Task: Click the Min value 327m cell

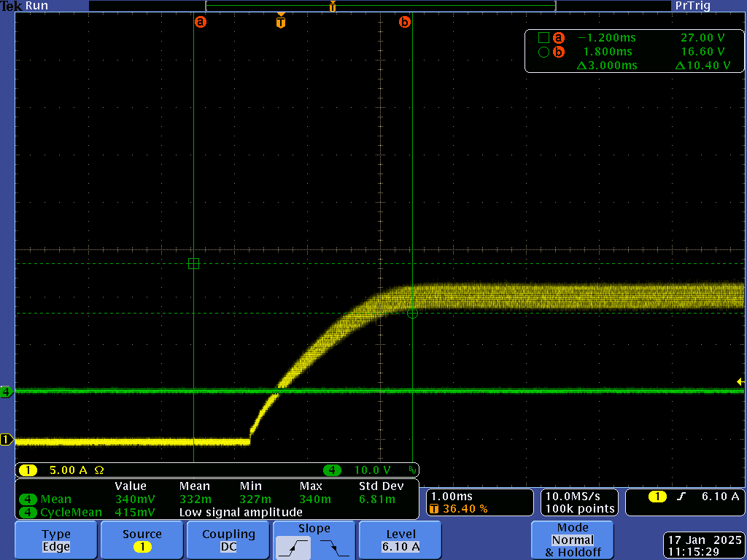Action: 255,499
